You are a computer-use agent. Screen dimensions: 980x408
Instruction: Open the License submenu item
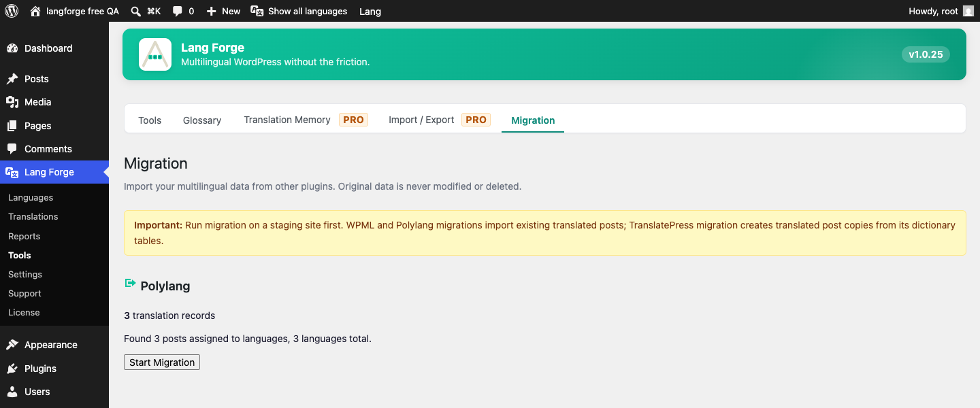[24, 313]
